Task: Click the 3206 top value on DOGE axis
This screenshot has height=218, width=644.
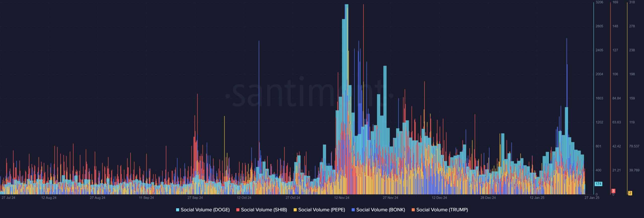Action: [599, 2]
